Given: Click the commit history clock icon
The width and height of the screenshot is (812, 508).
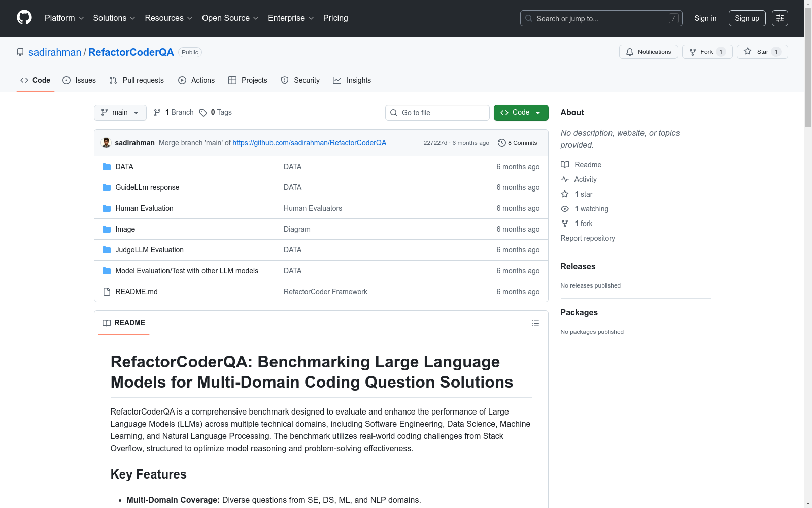Looking at the screenshot, I should coord(502,143).
